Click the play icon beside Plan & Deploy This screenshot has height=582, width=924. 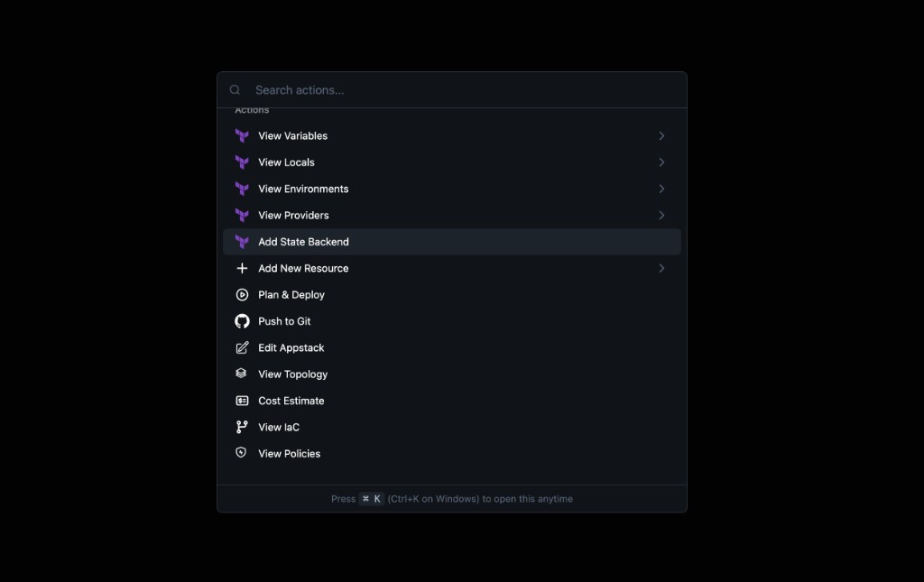click(x=242, y=294)
